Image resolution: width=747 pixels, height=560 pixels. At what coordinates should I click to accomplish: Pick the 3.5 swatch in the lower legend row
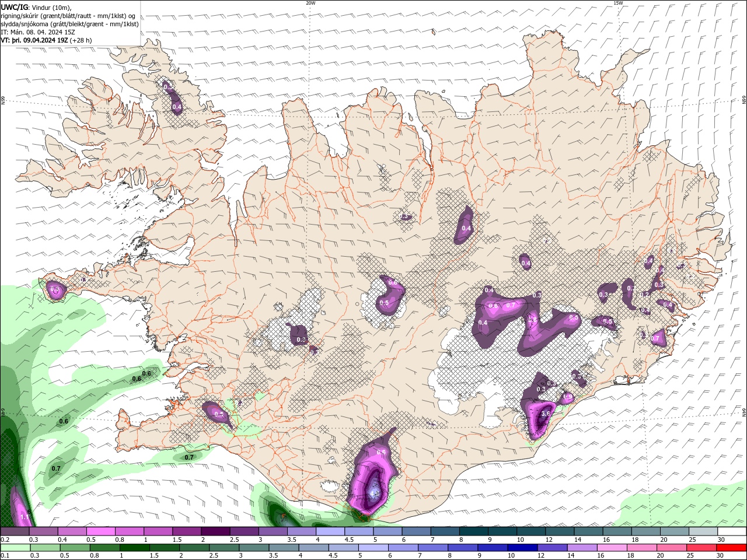[284, 548]
